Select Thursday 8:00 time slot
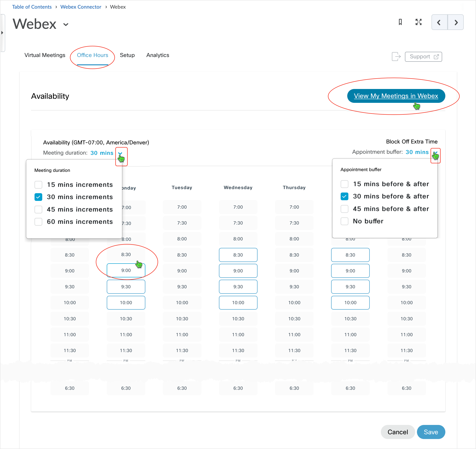 pyautogui.click(x=294, y=239)
